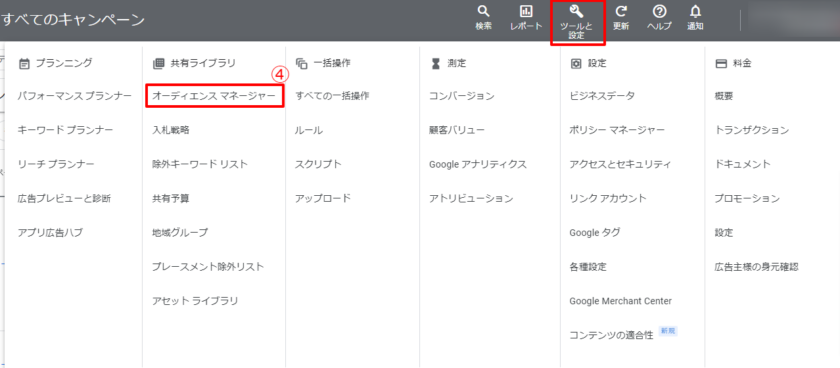Screen dimensions: 840x368
Task: Open the レポート chart icon
Action: click(x=526, y=12)
